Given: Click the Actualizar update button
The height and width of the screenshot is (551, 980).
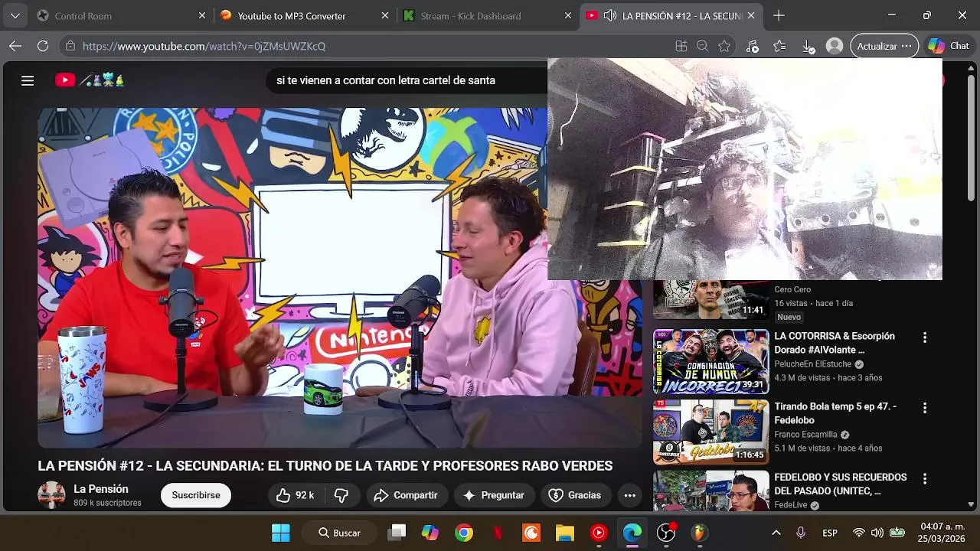Looking at the screenshot, I should (x=884, y=46).
